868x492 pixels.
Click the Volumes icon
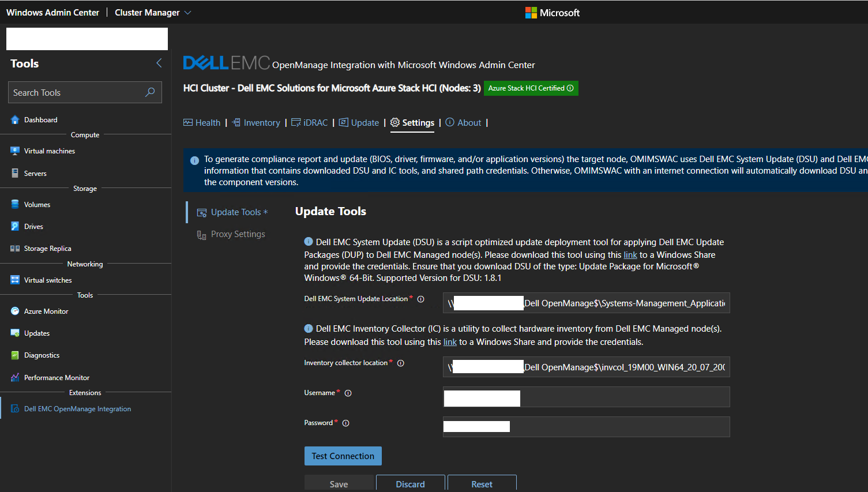pos(15,204)
